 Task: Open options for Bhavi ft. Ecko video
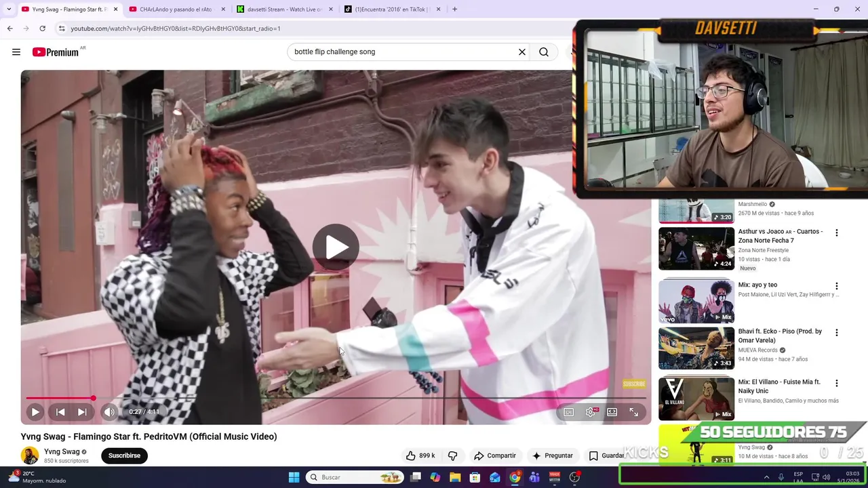[x=836, y=332]
